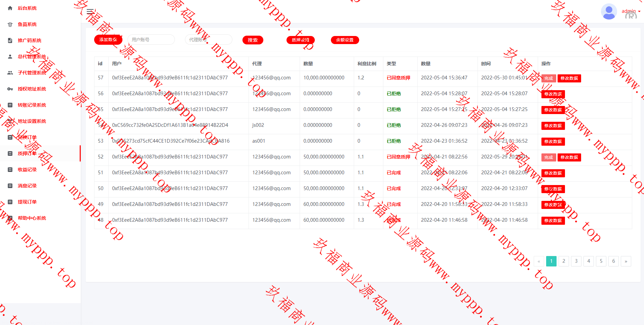Go to page 3 in pagination

coord(576,261)
